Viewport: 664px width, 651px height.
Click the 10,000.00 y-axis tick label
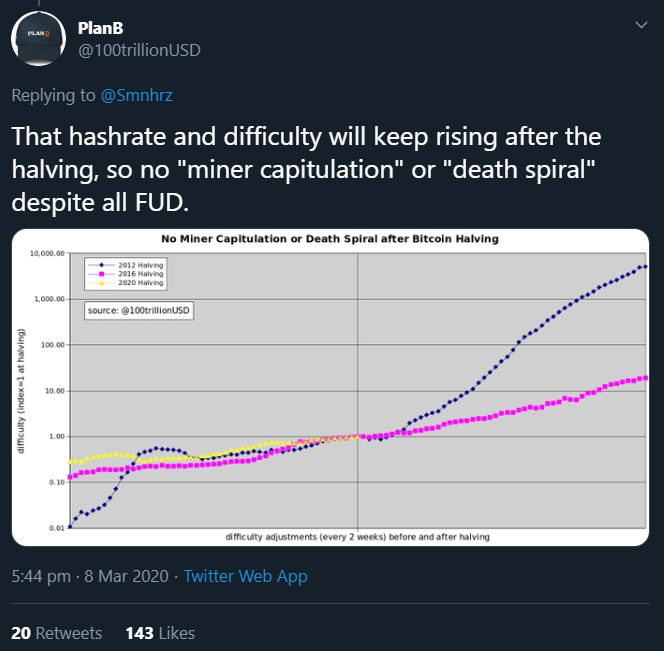(x=46, y=254)
